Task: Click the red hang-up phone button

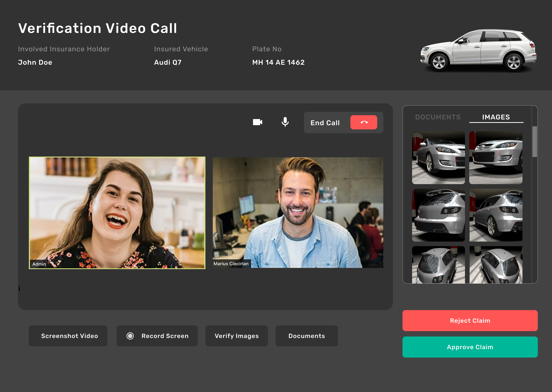Action: pos(364,122)
